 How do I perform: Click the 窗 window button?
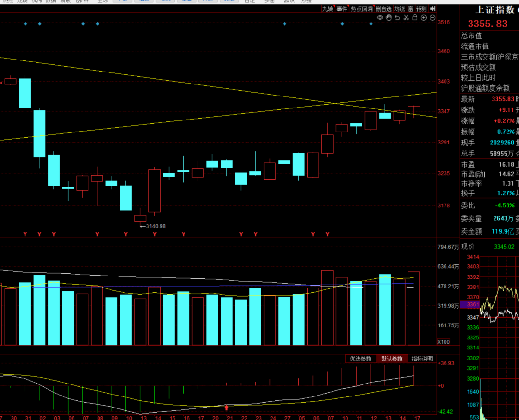[410, 9]
